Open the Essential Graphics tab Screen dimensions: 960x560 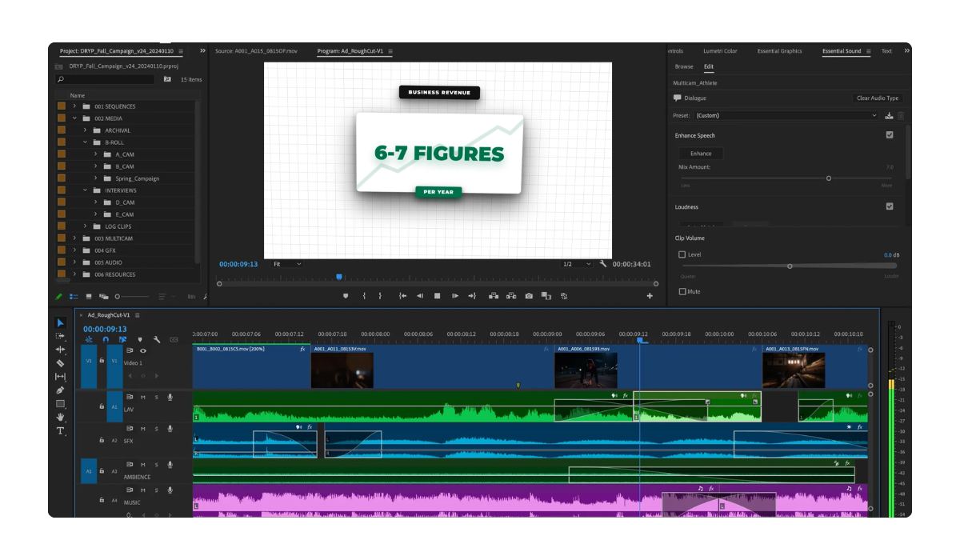[x=779, y=51]
